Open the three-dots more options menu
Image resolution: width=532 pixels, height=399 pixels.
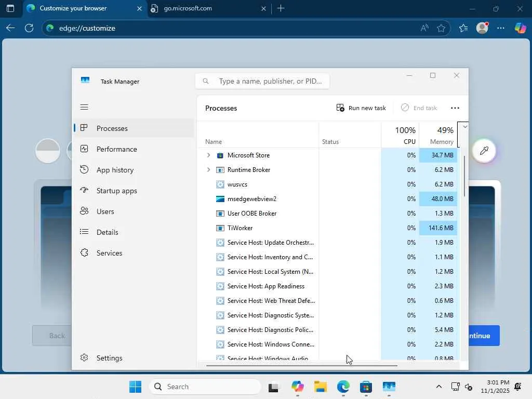click(455, 108)
